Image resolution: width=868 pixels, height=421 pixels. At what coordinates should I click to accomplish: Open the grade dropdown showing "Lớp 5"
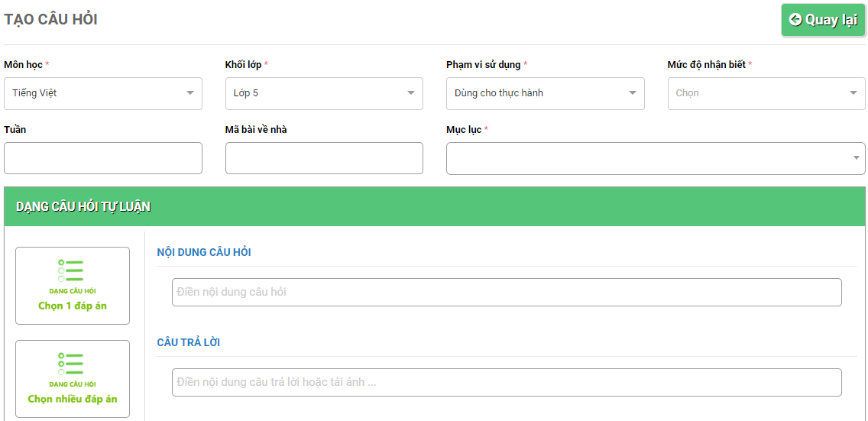317,93
